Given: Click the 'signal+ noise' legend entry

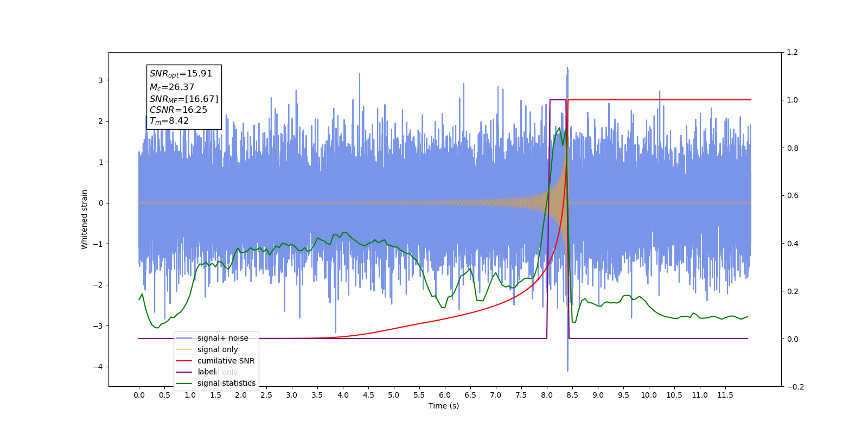Looking at the screenshot, I should (222, 338).
